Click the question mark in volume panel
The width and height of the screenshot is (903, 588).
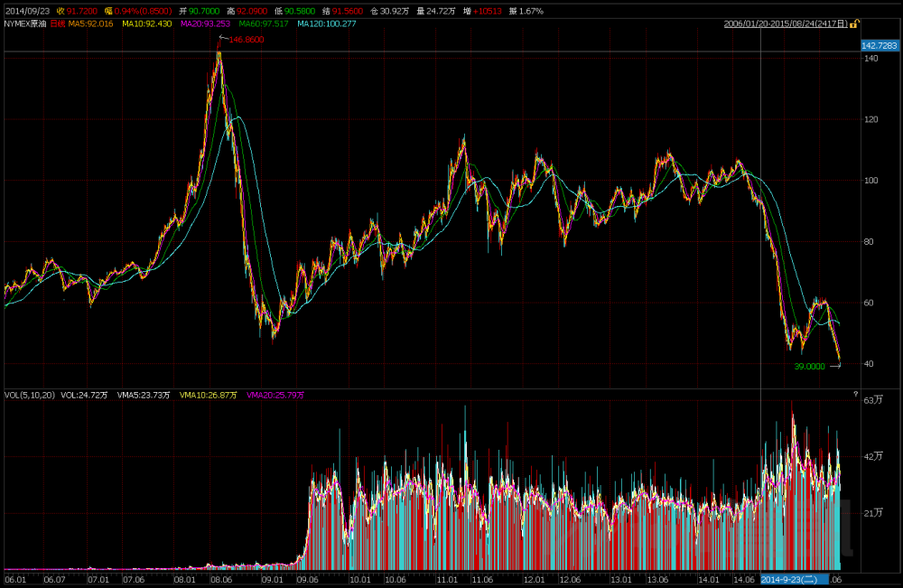(x=854, y=395)
